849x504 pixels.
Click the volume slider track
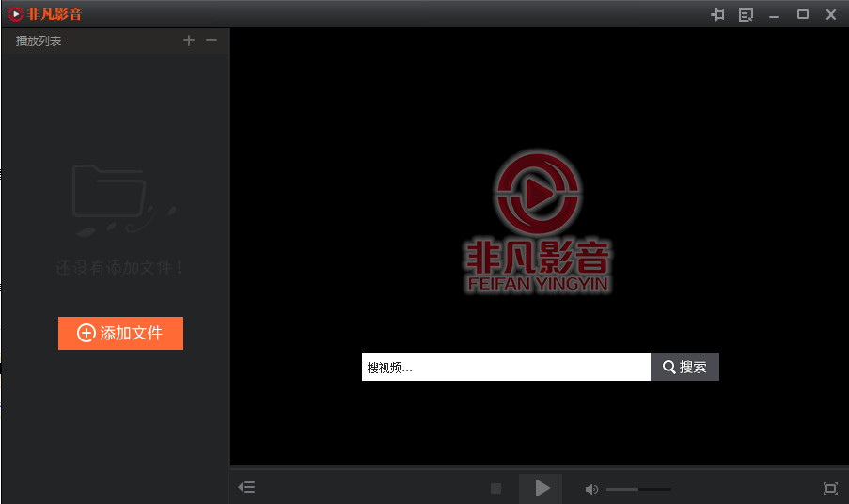[x=638, y=489]
